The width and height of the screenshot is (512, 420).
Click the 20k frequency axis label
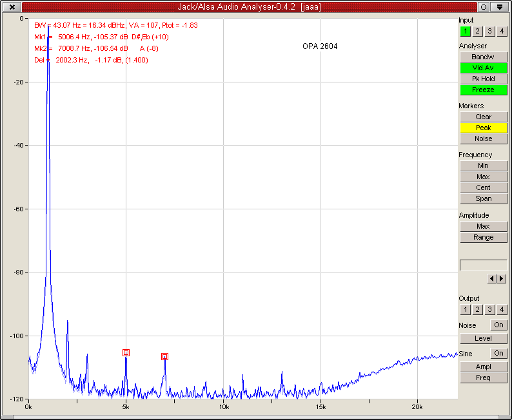(x=417, y=407)
